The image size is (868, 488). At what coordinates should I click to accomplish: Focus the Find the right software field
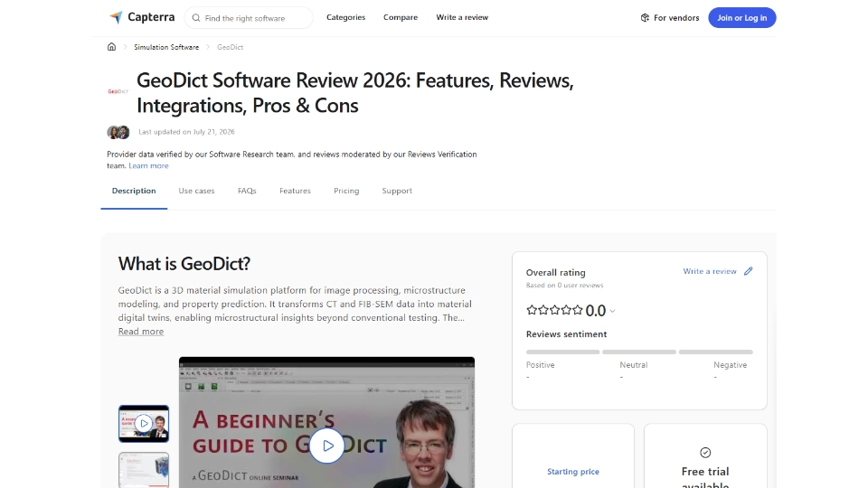tap(249, 18)
